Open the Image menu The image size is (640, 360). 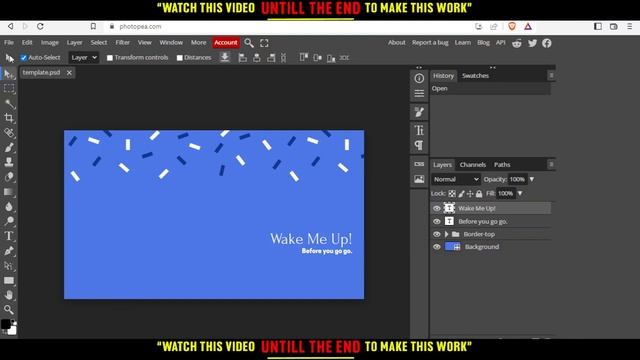coord(50,42)
